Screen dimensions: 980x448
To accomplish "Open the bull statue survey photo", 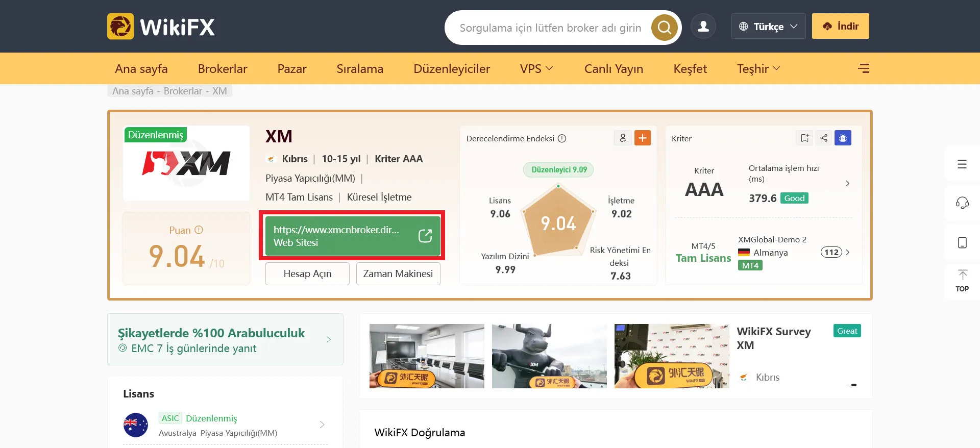I will (549, 356).
